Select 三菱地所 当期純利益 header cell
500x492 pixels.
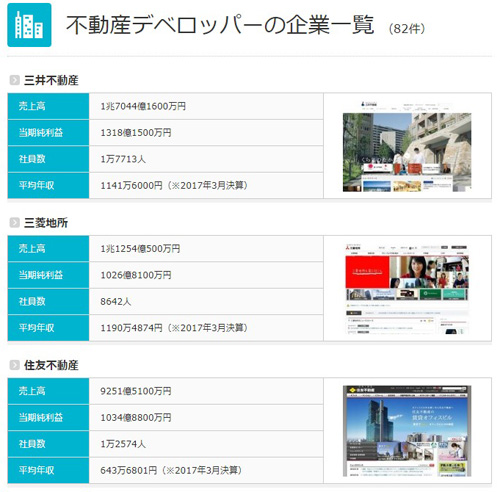[x=48, y=275]
